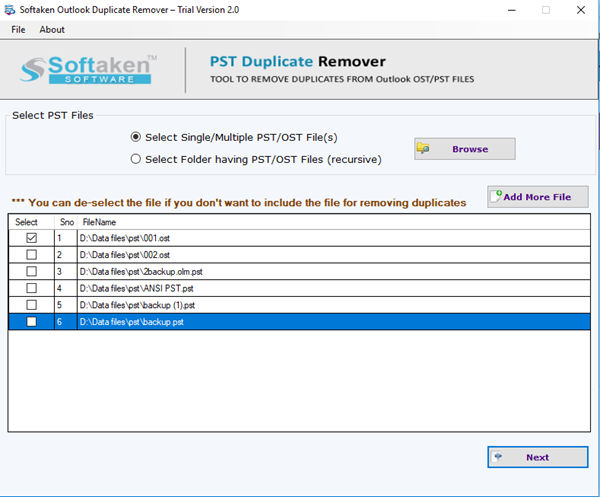Click the folder icon on Browse button
Image resolution: width=600 pixels, height=497 pixels.
pos(424,149)
